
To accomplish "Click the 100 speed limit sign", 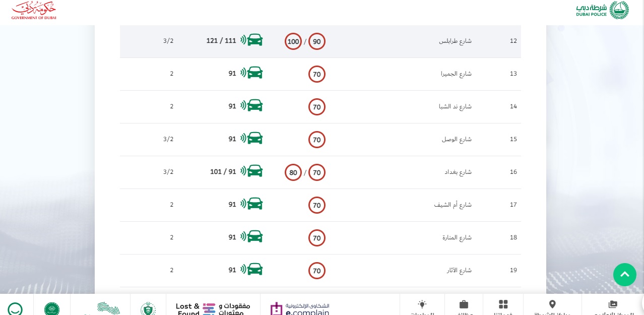I will click(x=293, y=41).
